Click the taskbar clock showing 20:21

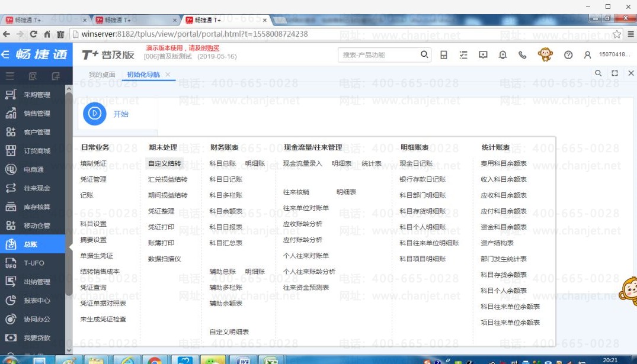(610, 360)
